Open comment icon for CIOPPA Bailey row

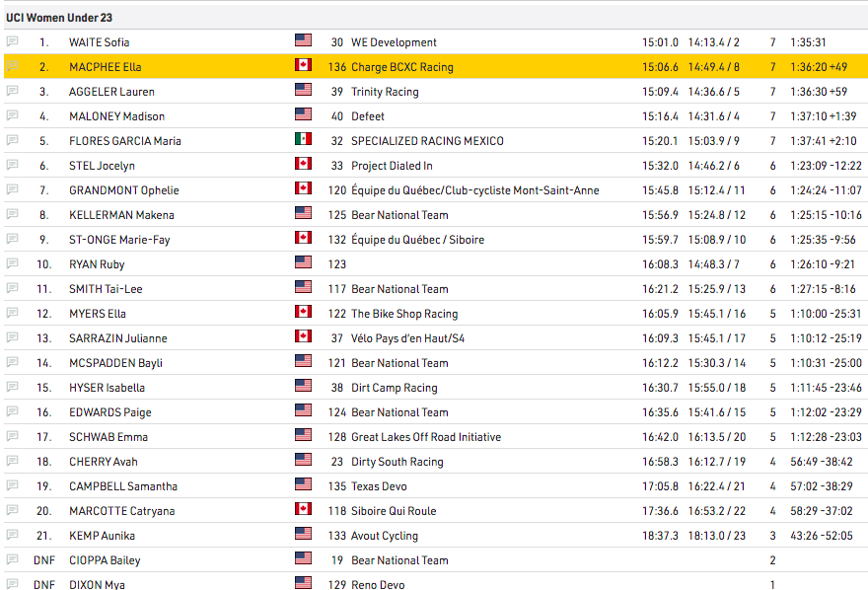click(x=12, y=559)
